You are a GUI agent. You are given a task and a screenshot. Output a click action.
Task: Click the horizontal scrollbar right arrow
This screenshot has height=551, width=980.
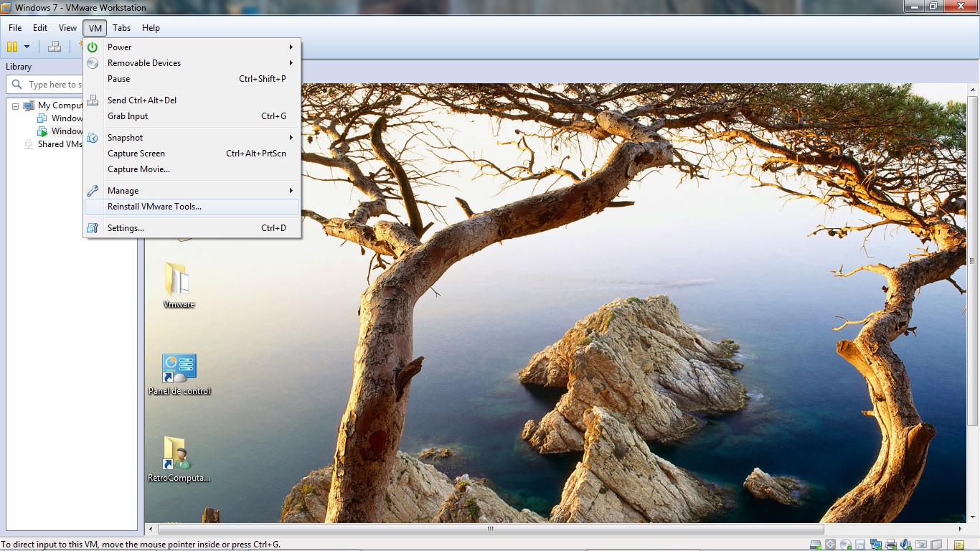tap(961, 529)
